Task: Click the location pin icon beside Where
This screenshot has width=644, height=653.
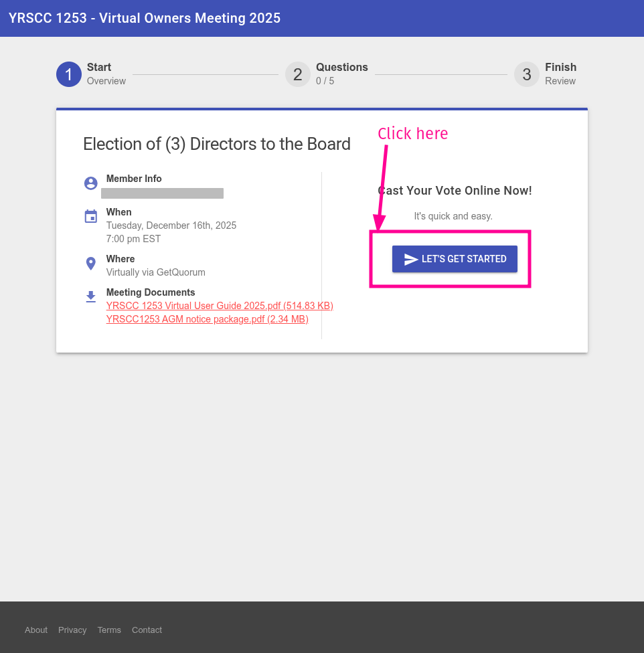Action: click(91, 264)
